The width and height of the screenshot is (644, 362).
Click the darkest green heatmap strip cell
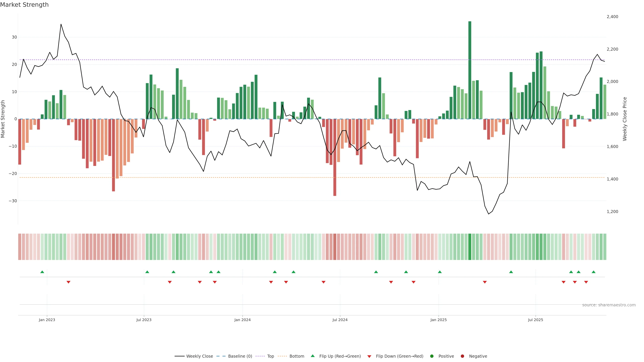pos(470,247)
